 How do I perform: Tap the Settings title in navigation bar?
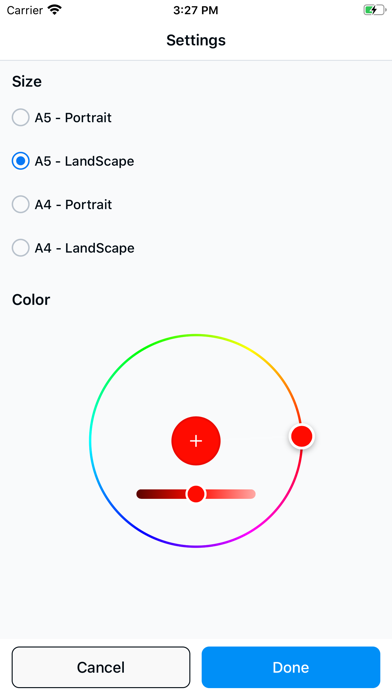196,40
